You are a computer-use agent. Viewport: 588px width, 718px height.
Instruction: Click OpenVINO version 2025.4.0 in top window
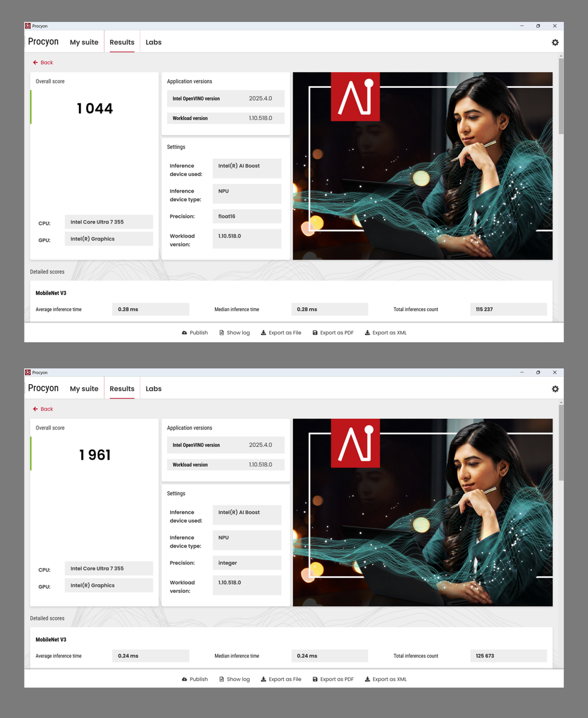[x=260, y=99]
